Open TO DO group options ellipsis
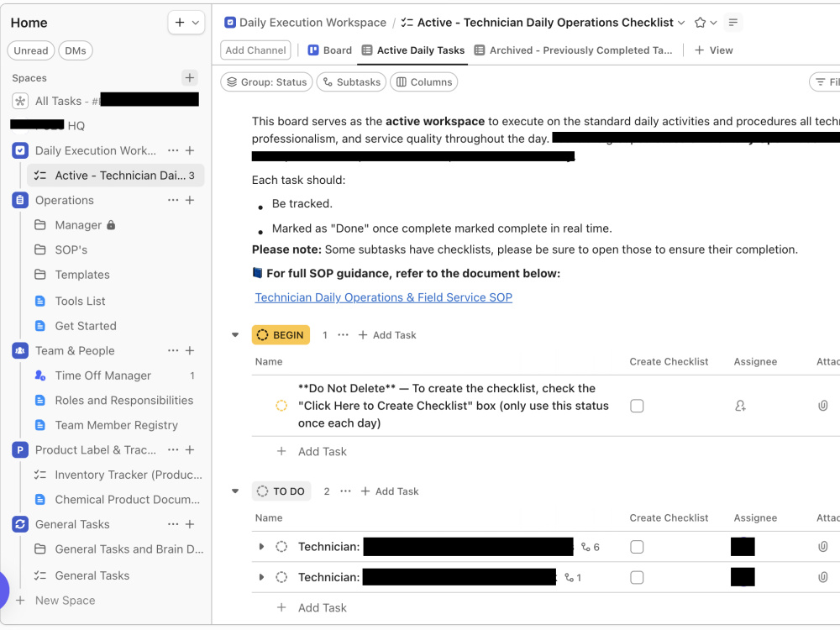 point(345,491)
